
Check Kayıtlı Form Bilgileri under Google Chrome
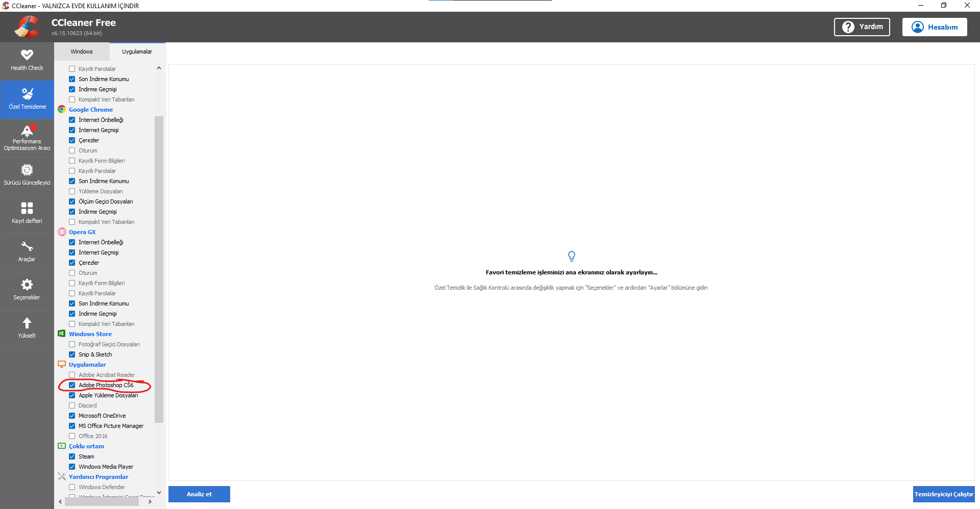click(x=72, y=161)
